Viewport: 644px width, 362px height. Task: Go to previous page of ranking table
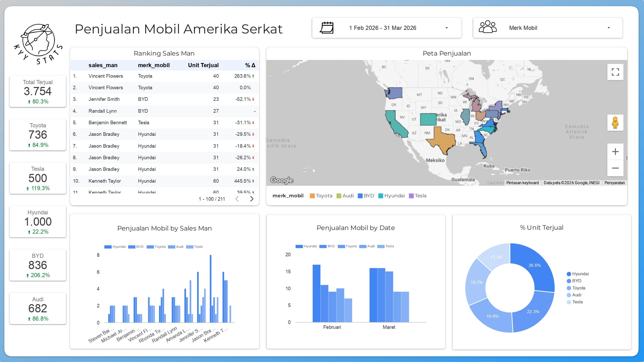pos(237,199)
